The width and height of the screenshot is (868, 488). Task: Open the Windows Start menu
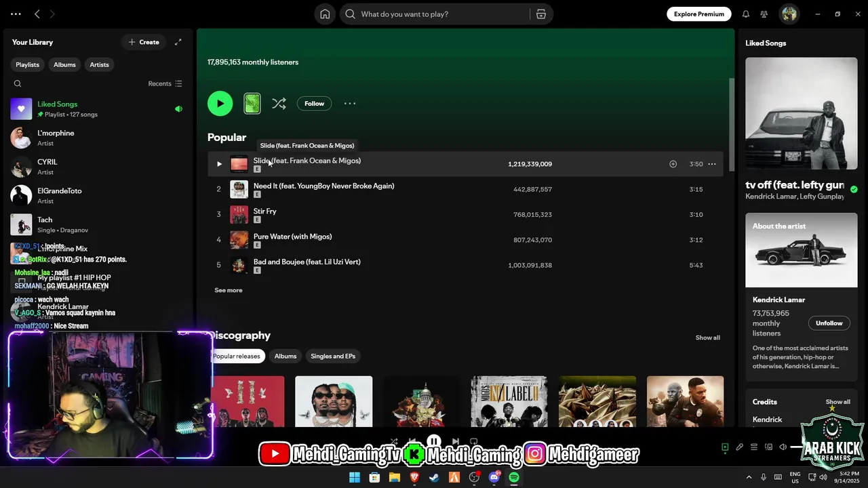click(354, 478)
